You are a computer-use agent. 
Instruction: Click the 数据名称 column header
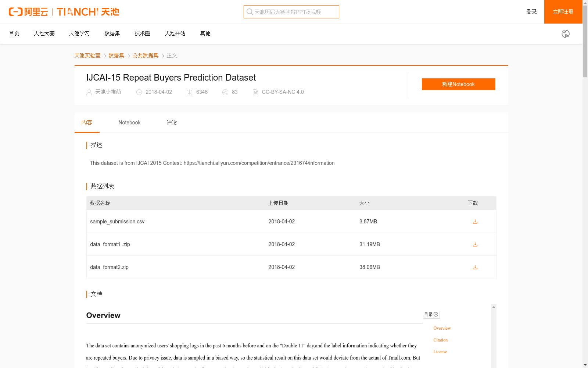pyautogui.click(x=100, y=203)
